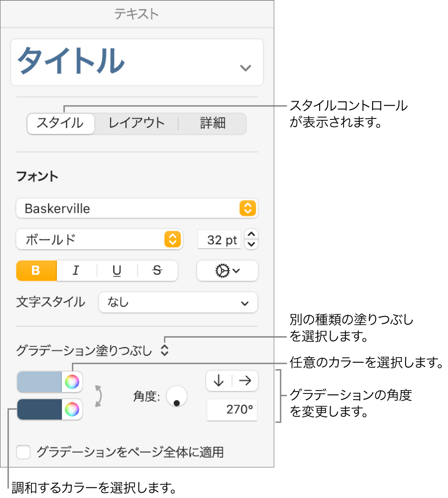The image size is (448, 498).
Task: Increase font size with up stepper arrow
Action: (x=251, y=234)
